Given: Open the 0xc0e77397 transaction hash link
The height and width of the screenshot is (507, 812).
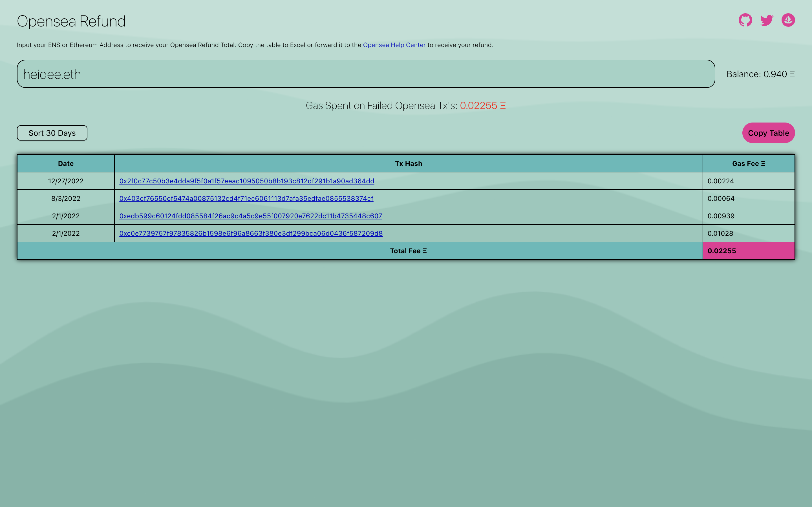Looking at the screenshot, I should 251,234.
